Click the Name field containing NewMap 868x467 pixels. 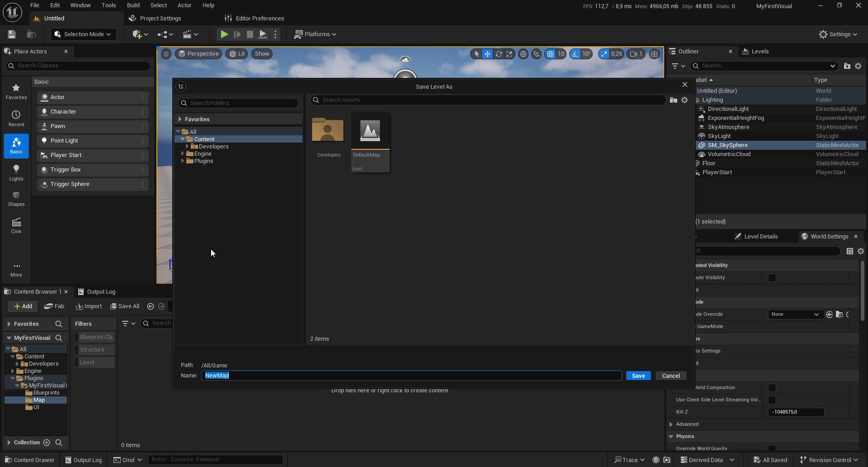click(411, 376)
